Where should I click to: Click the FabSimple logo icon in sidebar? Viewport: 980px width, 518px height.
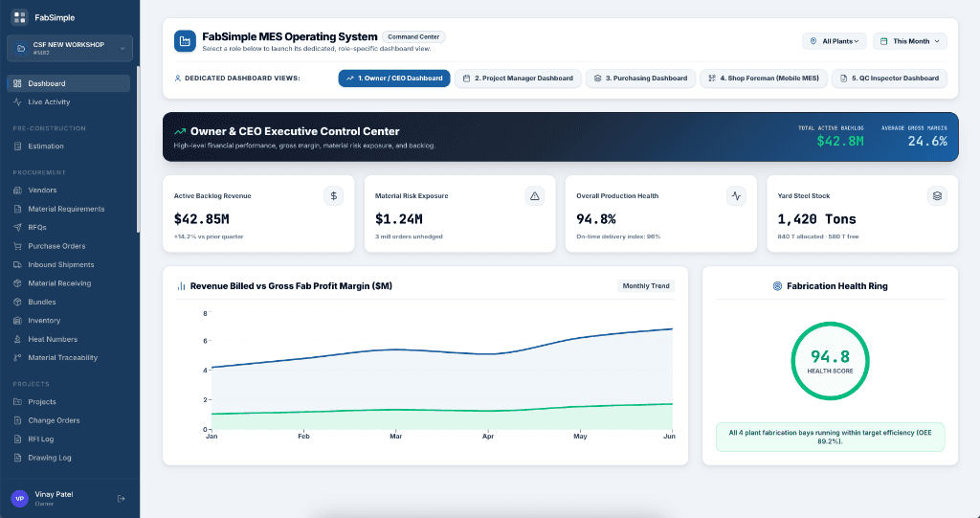19,17
